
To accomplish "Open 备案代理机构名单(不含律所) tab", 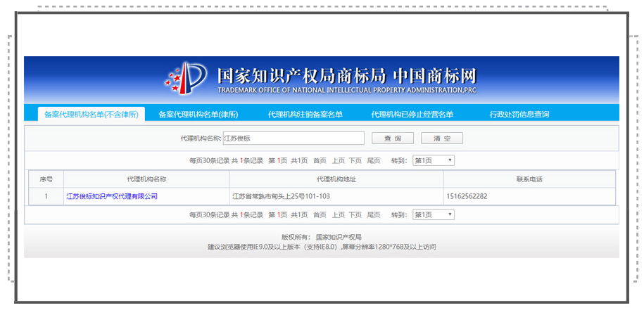I will click(91, 115).
